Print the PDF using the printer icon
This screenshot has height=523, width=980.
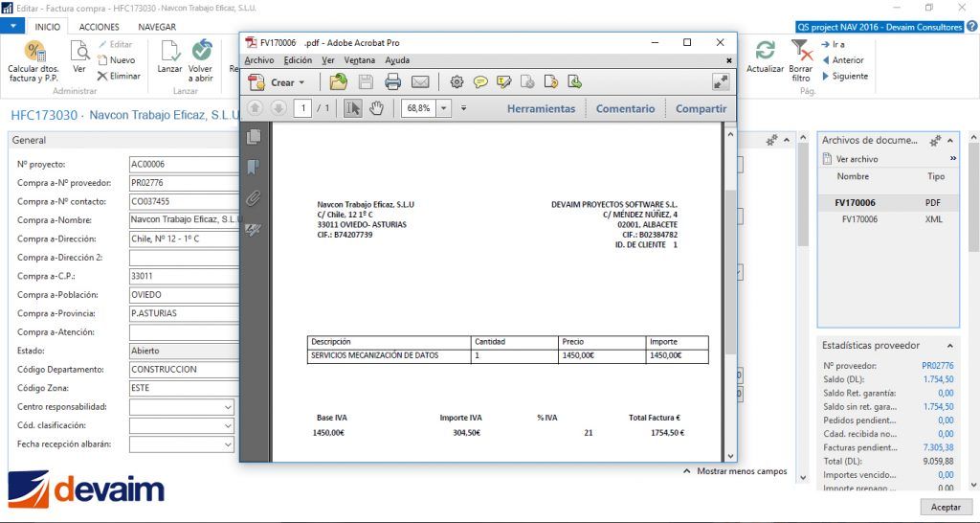[392, 82]
